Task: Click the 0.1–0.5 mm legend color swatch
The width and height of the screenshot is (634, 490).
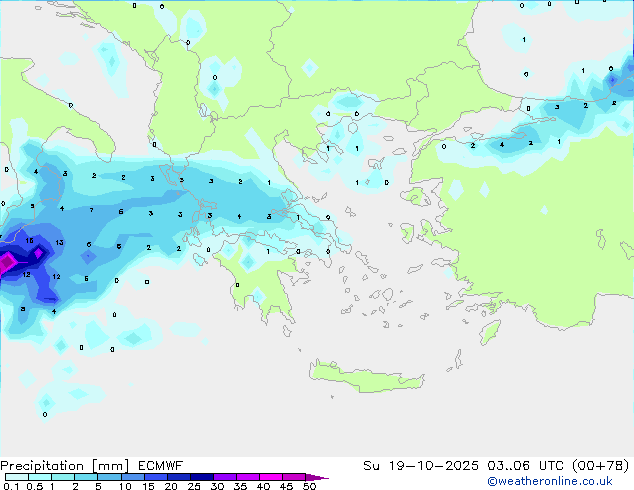Action: point(17,477)
